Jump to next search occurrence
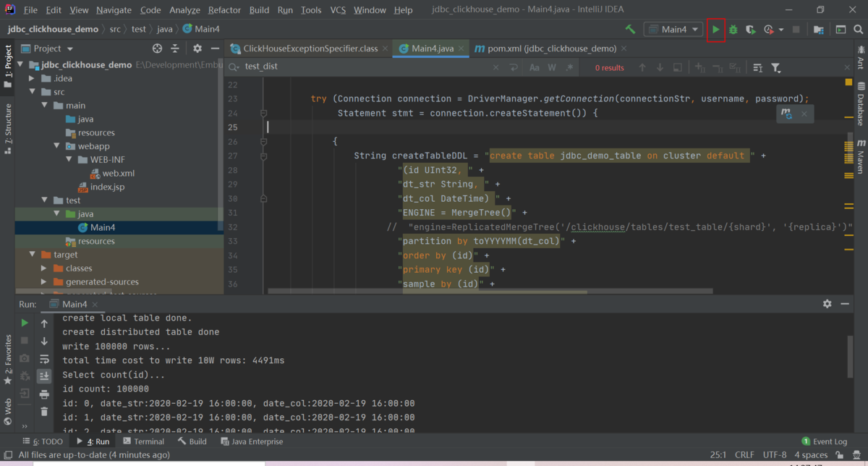The width and height of the screenshot is (868, 466). [660, 67]
